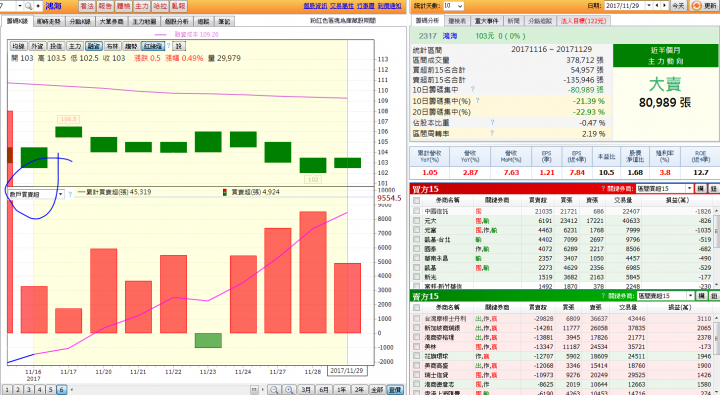Switch to the 籌碼分析 tab
Viewport: 720px width, 395px height.
pyautogui.click(x=428, y=21)
